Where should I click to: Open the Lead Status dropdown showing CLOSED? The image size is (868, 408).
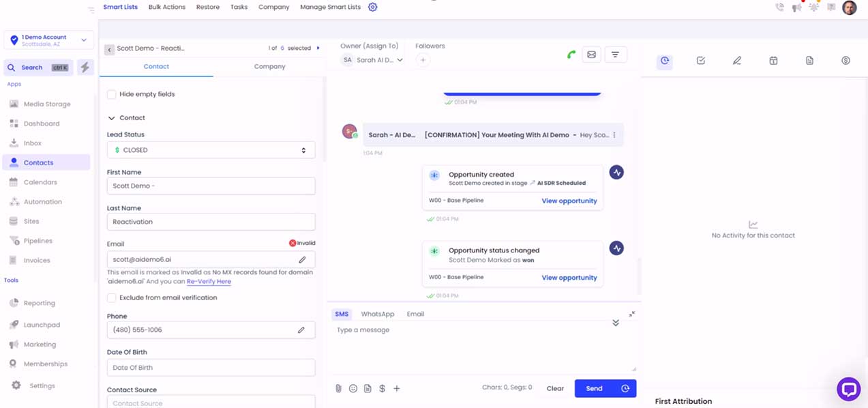coord(210,149)
